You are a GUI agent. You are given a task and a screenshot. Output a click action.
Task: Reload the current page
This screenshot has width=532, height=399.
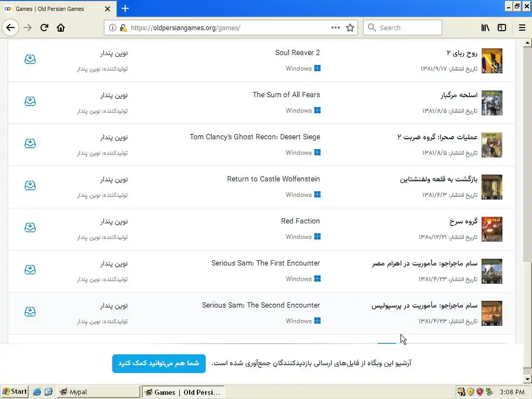44,28
